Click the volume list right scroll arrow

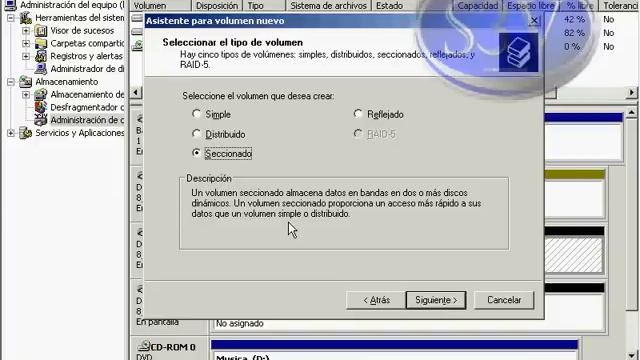pos(632,93)
